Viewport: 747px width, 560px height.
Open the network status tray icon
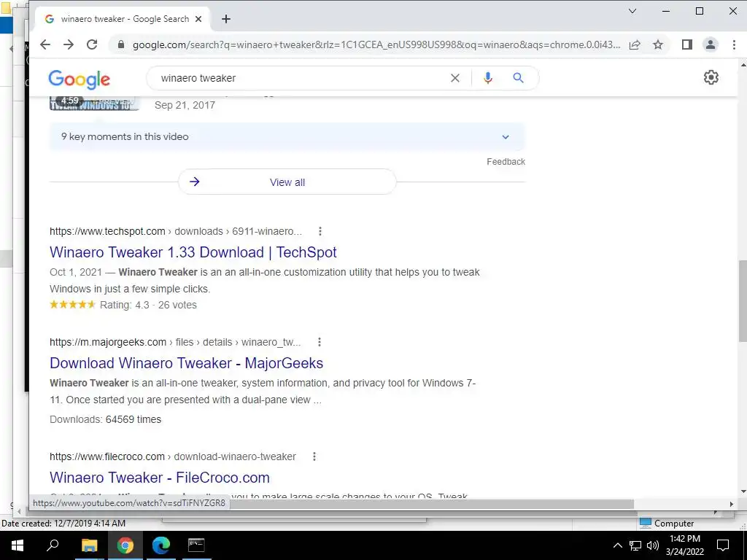click(x=635, y=545)
